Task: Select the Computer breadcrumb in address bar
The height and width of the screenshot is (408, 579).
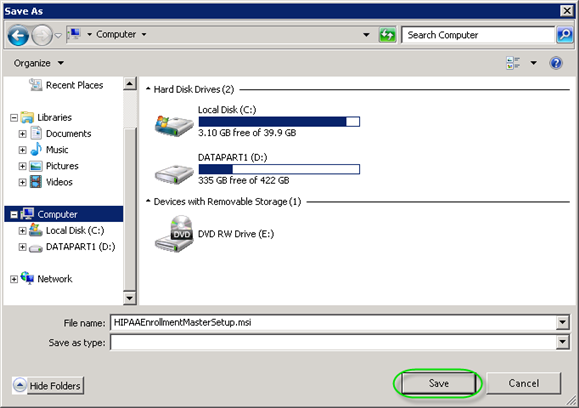Action: coord(116,34)
